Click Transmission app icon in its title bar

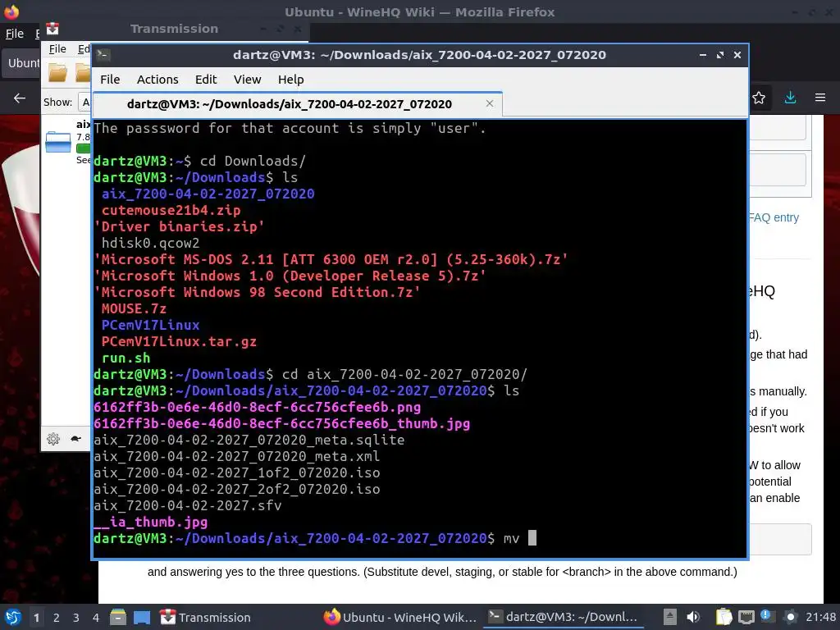52,29
